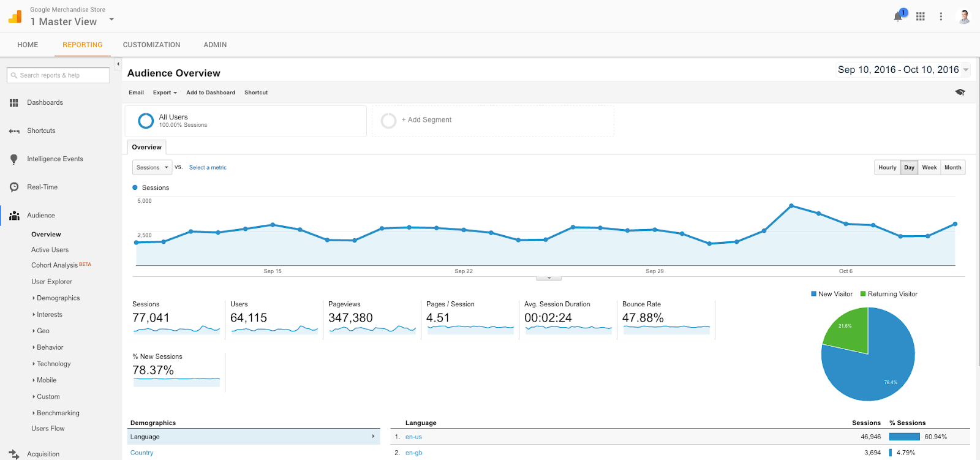Click the graduation cap education icon
This screenshot has width=980, height=460.
pyautogui.click(x=960, y=92)
